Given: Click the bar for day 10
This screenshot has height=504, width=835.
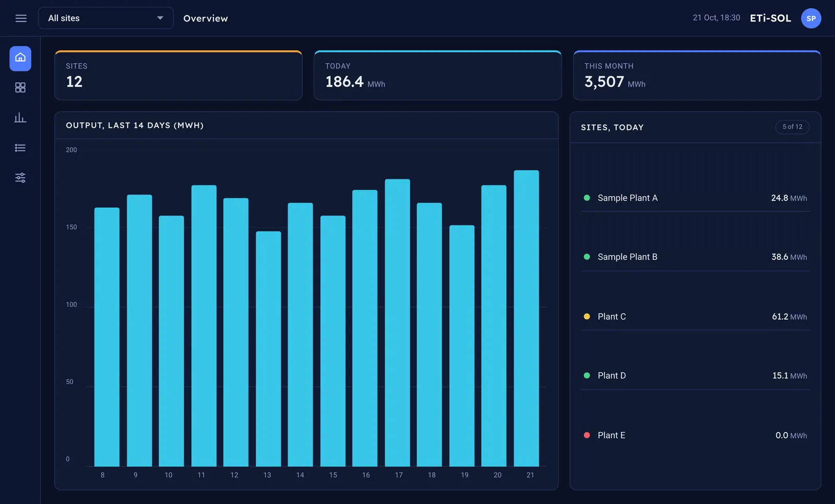Looking at the screenshot, I should click(x=171, y=341).
